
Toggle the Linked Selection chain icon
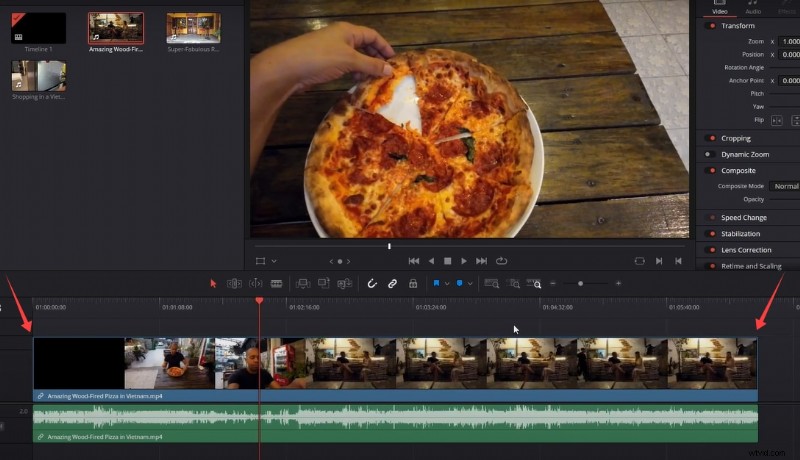392,284
